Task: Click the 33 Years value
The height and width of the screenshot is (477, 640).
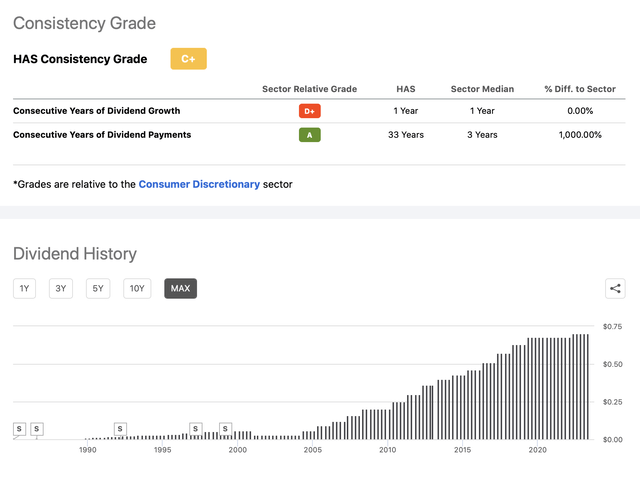Action: (x=406, y=135)
